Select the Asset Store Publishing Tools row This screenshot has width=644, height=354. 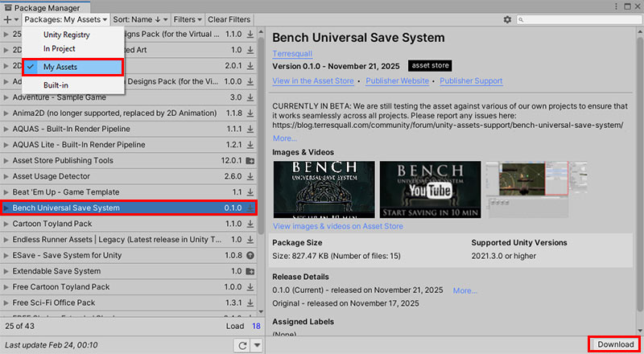coord(129,161)
